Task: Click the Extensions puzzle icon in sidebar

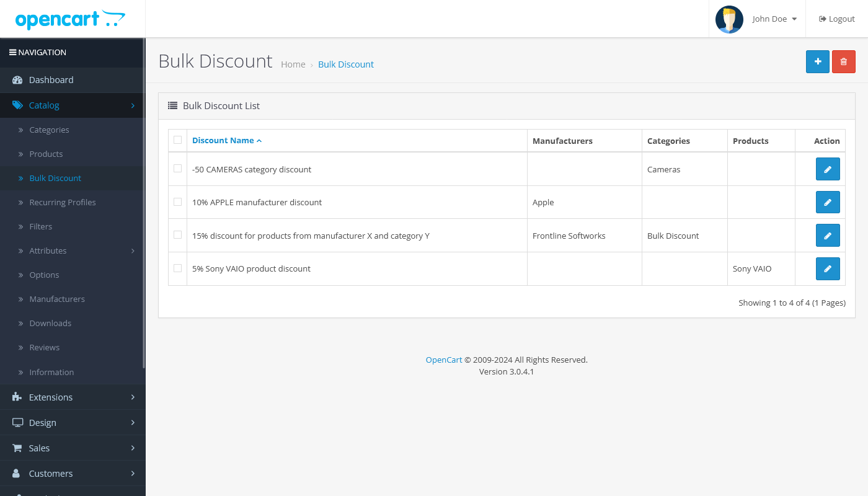Action: coord(15,397)
